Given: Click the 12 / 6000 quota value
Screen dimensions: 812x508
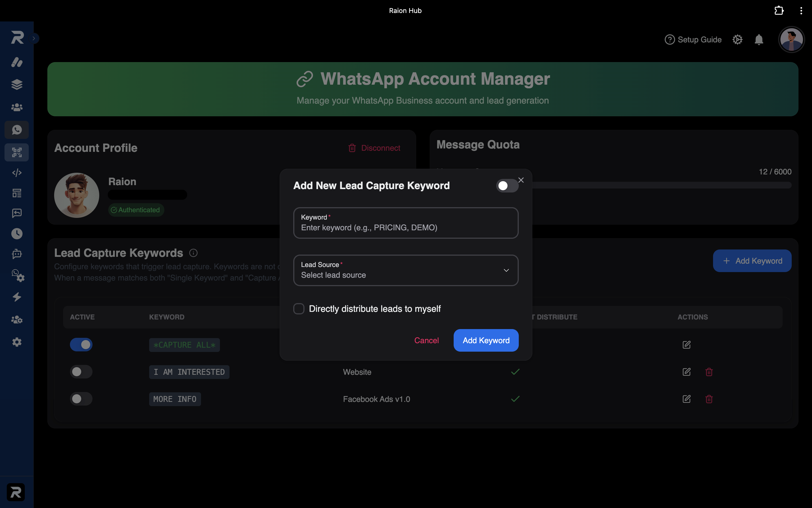Looking at the screenshot, I should click(775, 172).
